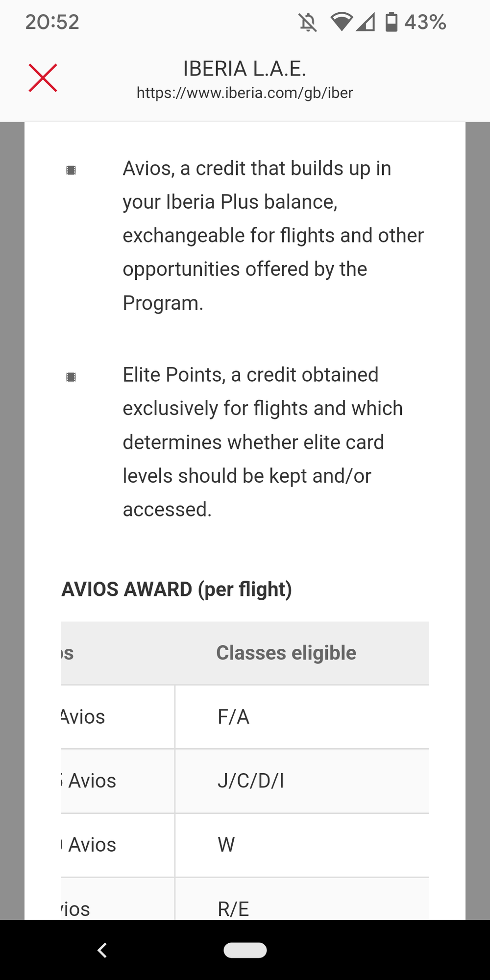Tap the J/C/D/I classes cell

pos(251,781)
